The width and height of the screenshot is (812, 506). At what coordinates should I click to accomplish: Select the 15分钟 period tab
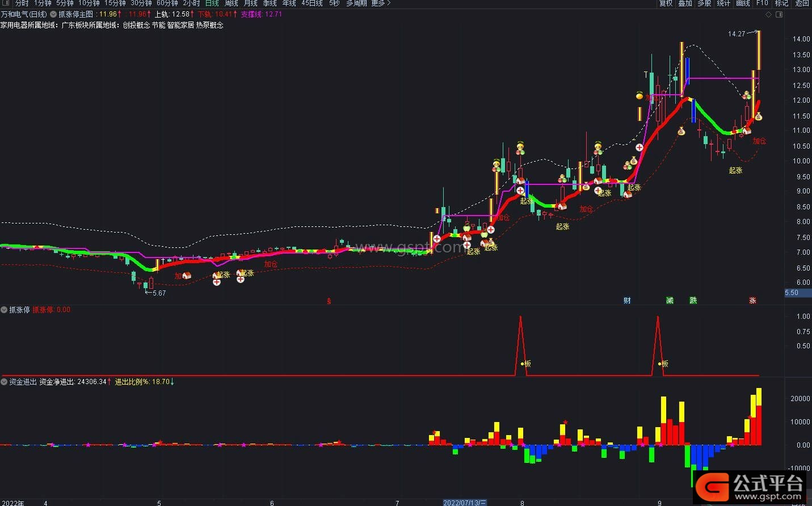pyautogui.click(x=115, y=3)
